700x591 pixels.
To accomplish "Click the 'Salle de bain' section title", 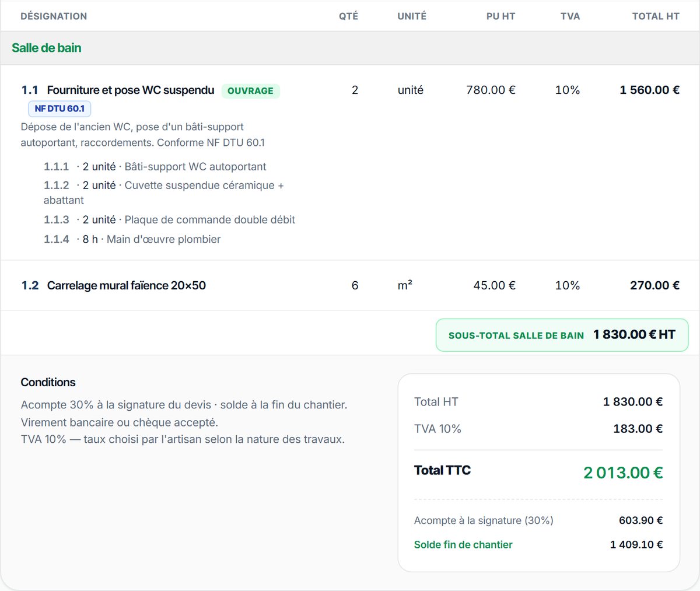I will pyautogui.click(x=47, y=48).
